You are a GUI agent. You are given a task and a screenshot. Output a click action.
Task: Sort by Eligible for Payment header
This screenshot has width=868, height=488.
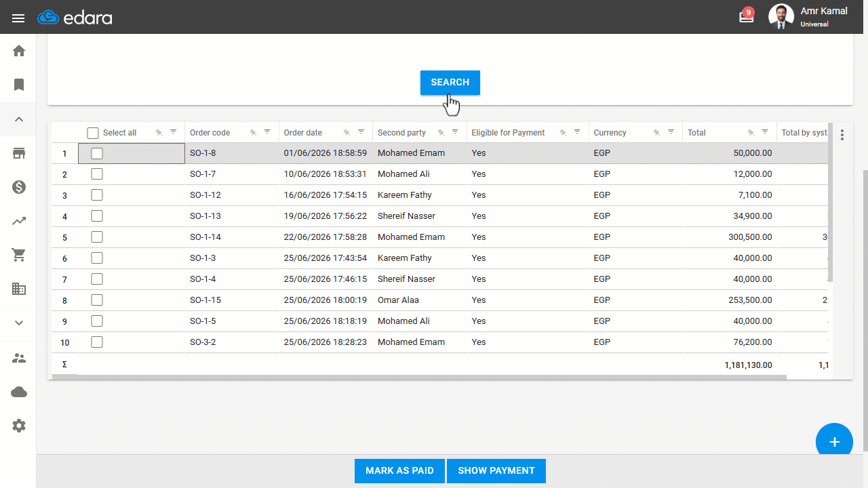[508, 133]
